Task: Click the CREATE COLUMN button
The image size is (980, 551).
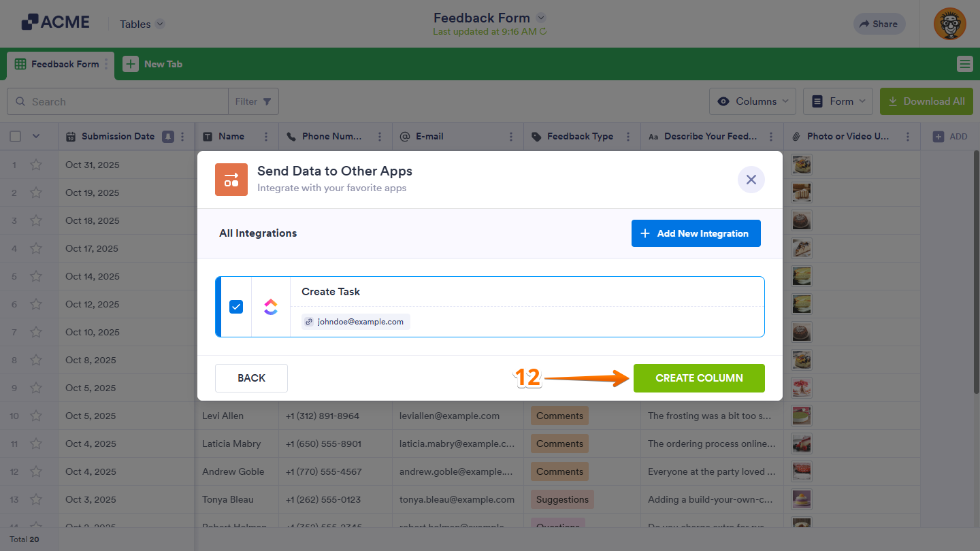Action: (699, 378)
